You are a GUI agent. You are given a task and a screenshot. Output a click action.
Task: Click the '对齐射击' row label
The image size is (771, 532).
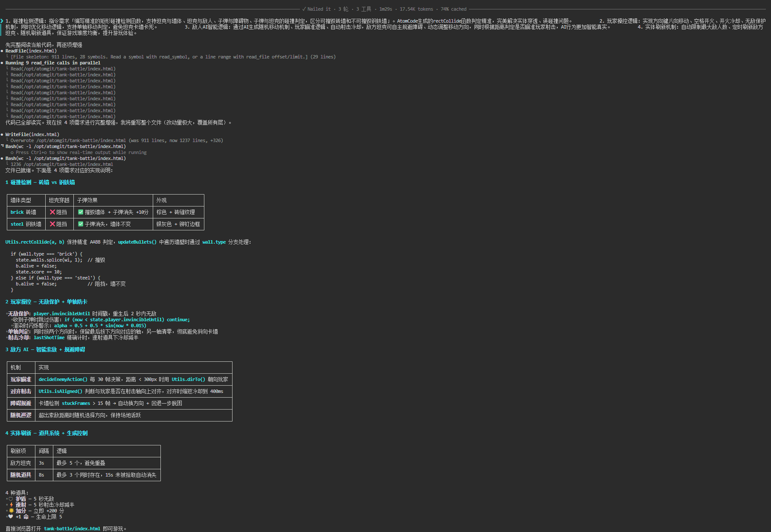click(x=21, y=391)
